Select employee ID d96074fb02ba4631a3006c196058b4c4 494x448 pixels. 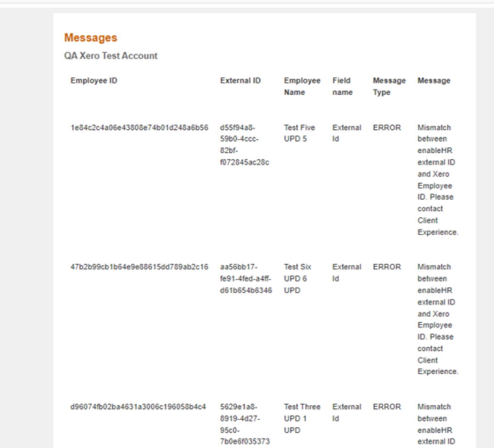coord(138,407)
